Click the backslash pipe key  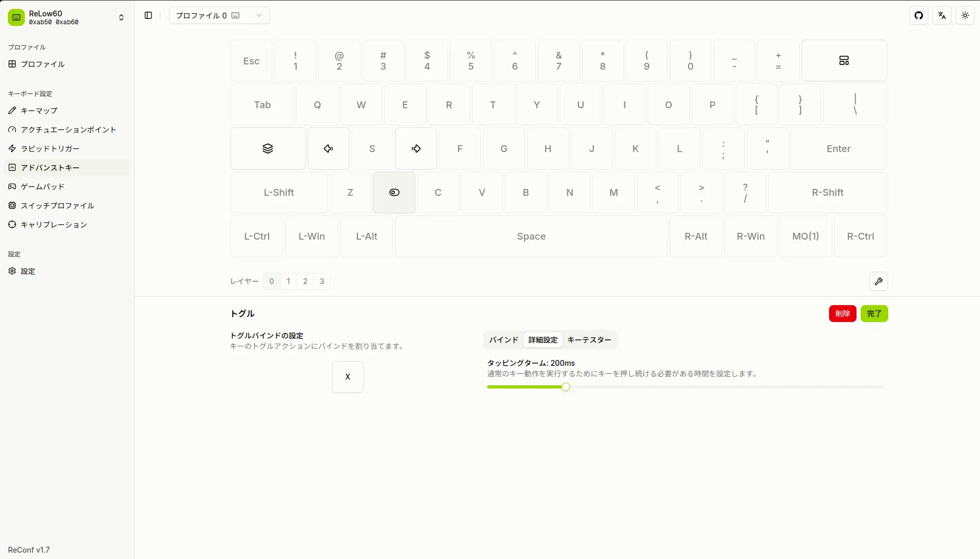pyautogui.click(x=855, y=105)
